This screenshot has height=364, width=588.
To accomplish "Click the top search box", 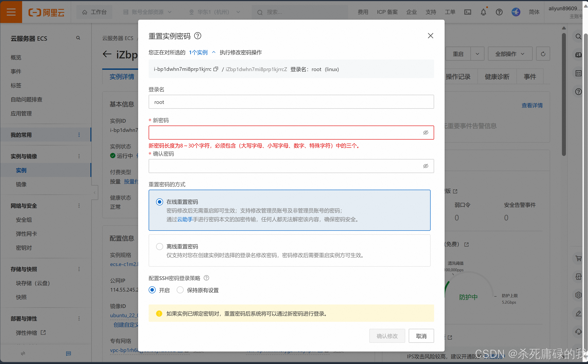I will click(x=300, y=12).
